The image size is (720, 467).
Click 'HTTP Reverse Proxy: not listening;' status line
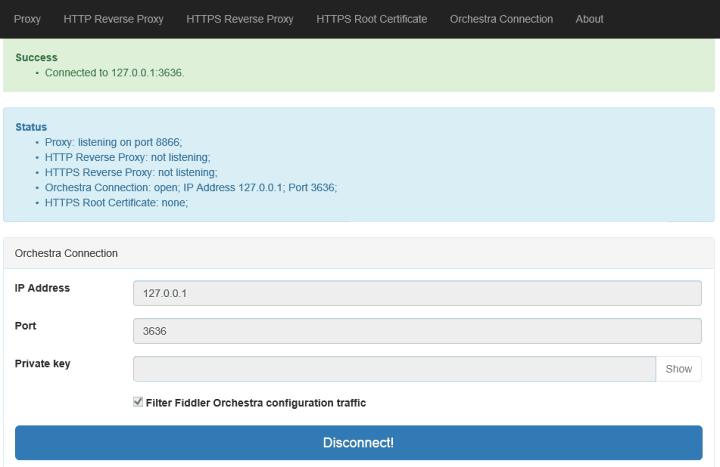point(127,157)
